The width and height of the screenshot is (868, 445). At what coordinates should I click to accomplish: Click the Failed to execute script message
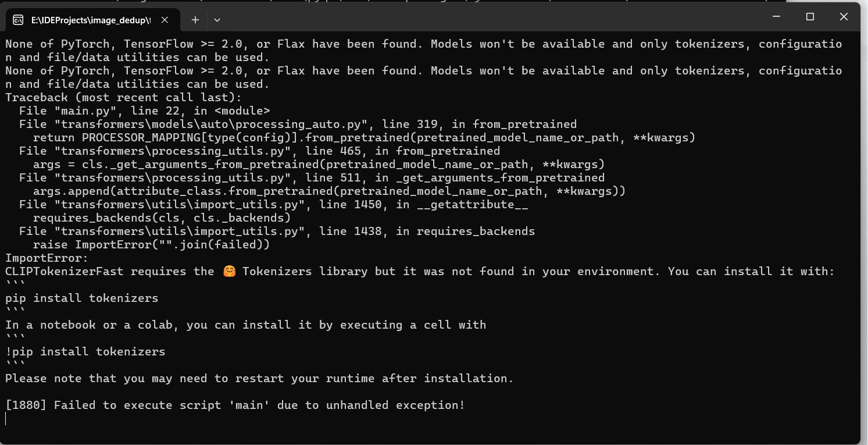[233, 405]
